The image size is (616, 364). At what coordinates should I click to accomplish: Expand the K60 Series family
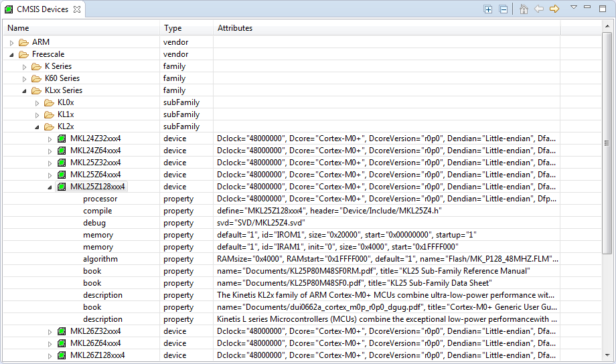click(x=24, y=79)
